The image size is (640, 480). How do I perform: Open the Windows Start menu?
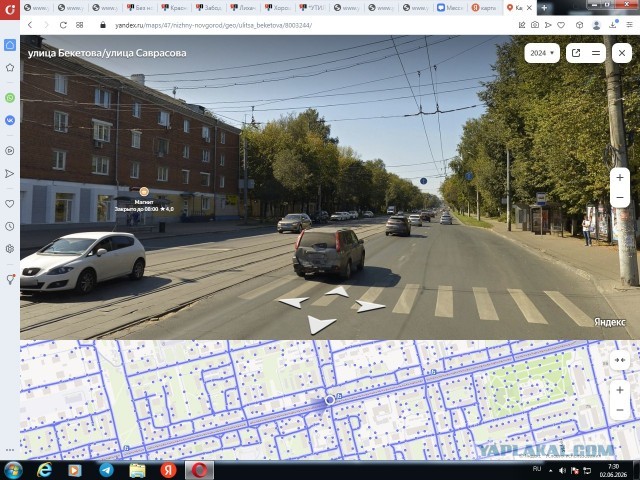pyautogui.click(x=13, y=471)
